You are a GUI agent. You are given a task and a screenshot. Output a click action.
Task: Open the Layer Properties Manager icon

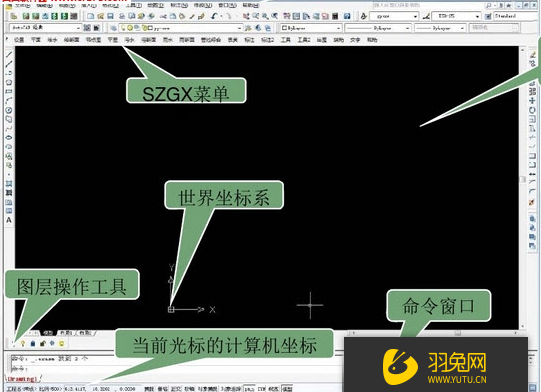coord(113,28)
